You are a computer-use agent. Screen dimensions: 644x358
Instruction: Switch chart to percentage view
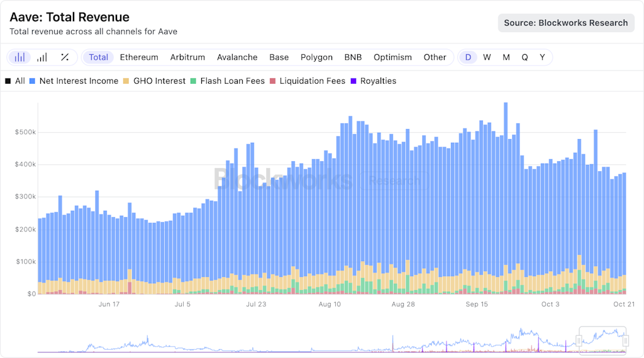tap(64, 57)
